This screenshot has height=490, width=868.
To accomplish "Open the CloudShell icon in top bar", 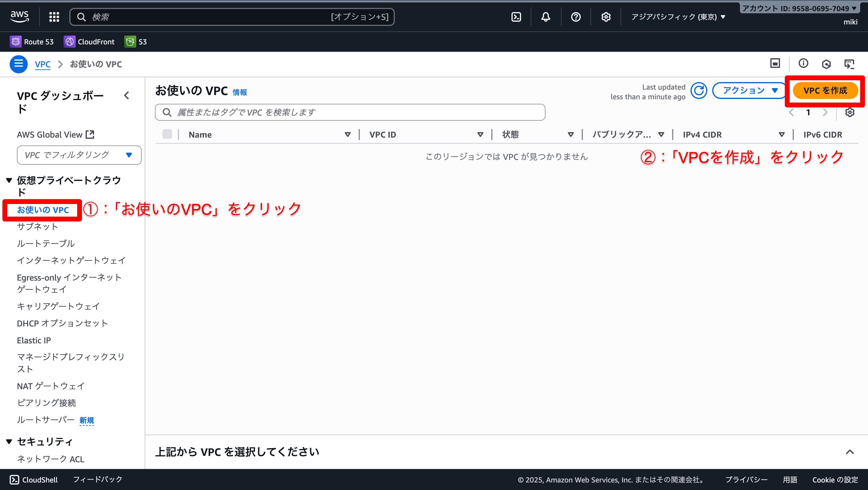I will (x=516, y=17).
